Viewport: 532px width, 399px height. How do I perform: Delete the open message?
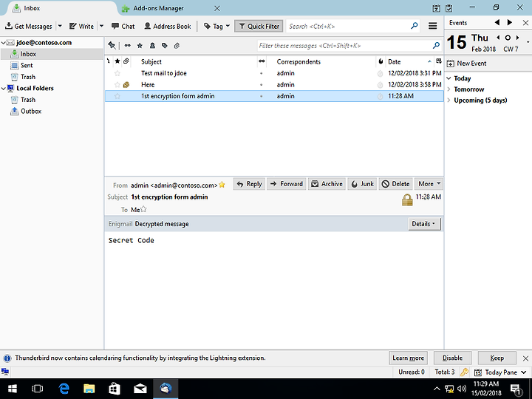(x=395, y=184)
